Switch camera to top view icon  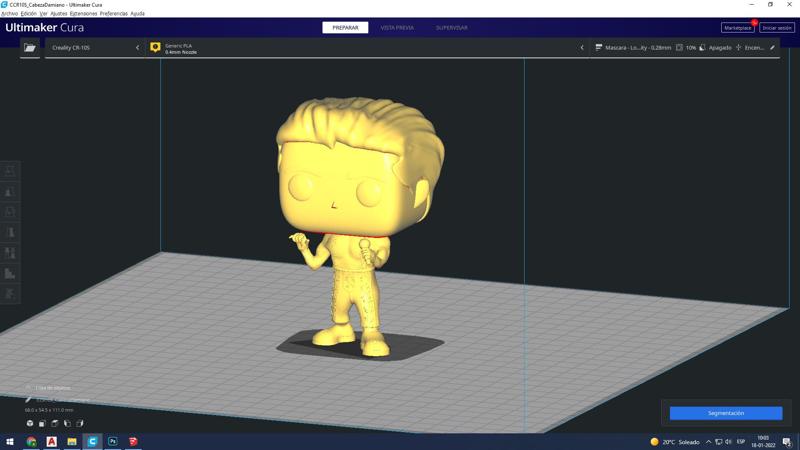pyautogui.click(x=55, y=423)
